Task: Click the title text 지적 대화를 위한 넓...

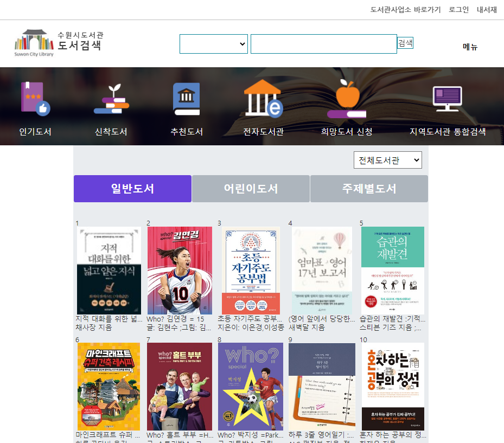Action: pyautogui.click(x=109, y=319)
